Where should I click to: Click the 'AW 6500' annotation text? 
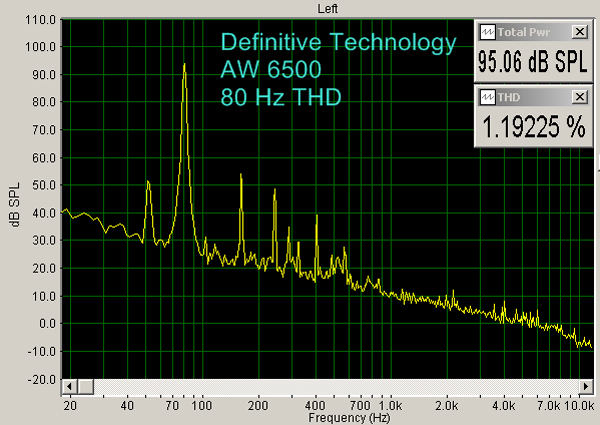click(271, 69)
